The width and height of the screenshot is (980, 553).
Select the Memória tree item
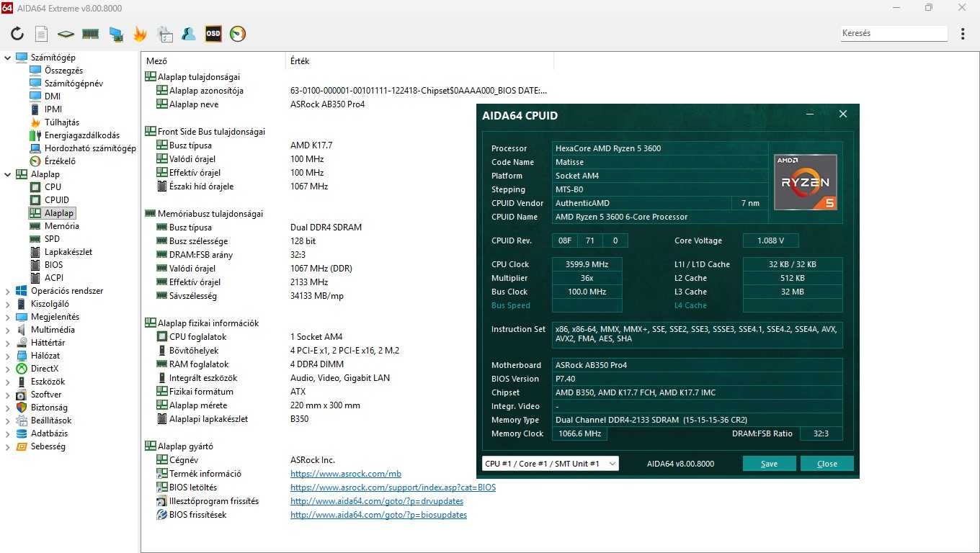[62, 226]
